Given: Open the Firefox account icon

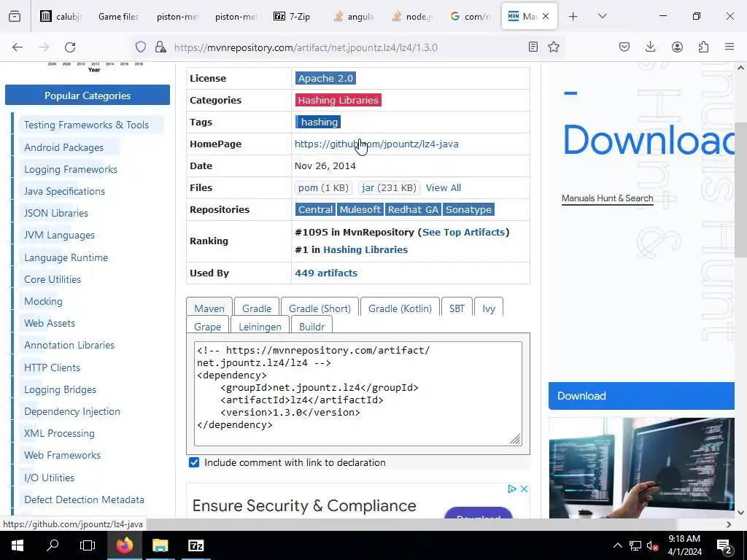Looking at the screenshot, I should tap(677, 47).
